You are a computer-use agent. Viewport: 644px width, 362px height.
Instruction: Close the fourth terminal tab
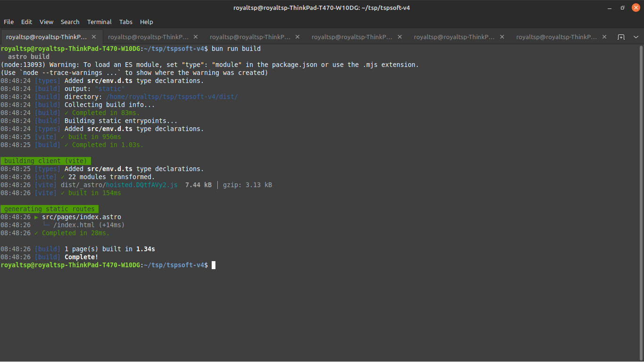[400, 37]
